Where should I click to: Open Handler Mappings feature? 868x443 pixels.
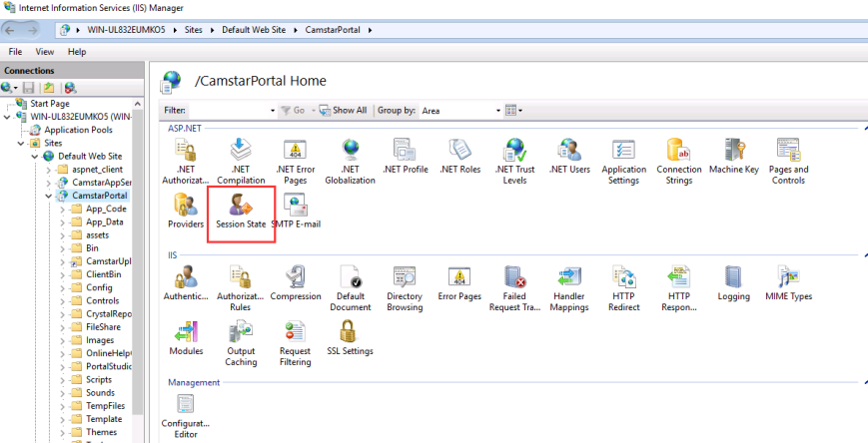(x=569, y=287)
